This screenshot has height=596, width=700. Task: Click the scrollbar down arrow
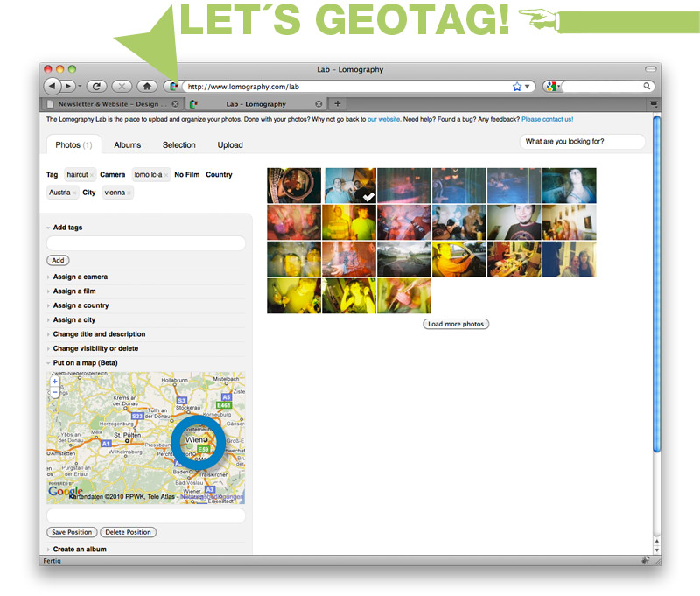[656, 550]
